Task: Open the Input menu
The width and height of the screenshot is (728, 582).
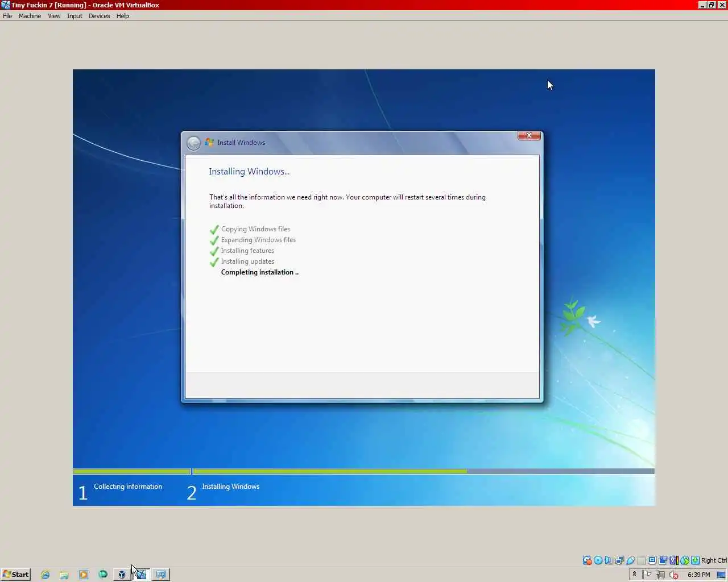Action: point(75,16)
